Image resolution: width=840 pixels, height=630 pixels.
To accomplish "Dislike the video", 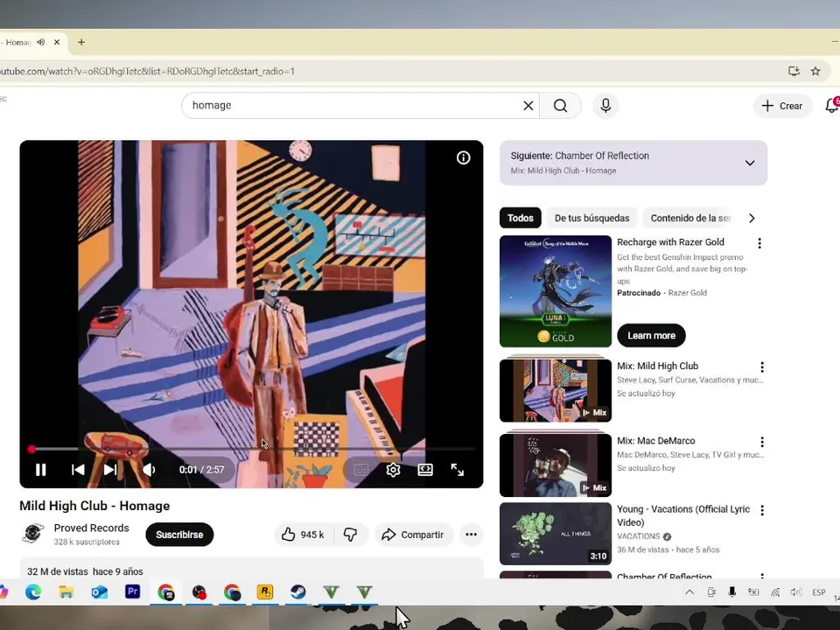I will pyautogui.click(x=351, y=535).
